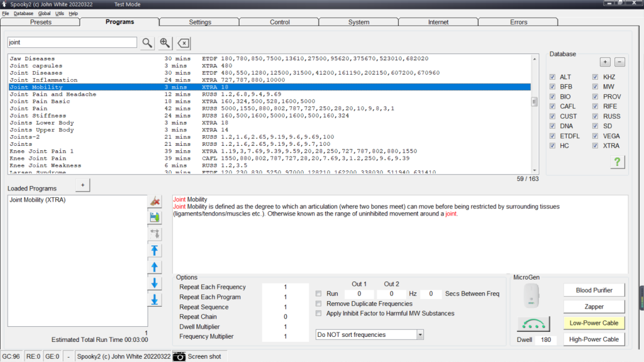Click the floppy disk save icon
644x362 pixels.
coord(155,217)
